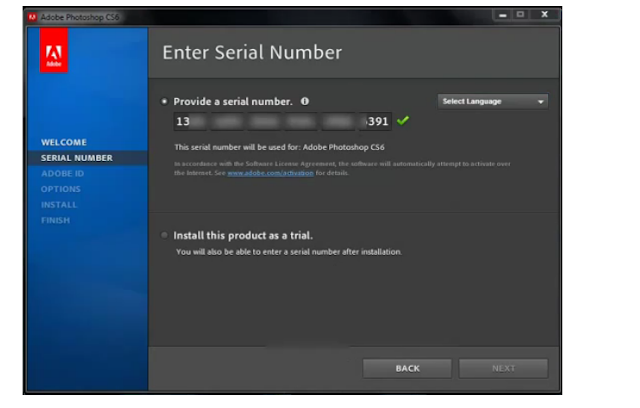
Task: Select the ADOBE ID step in sidebar
Action: click(x=62, y=173)
